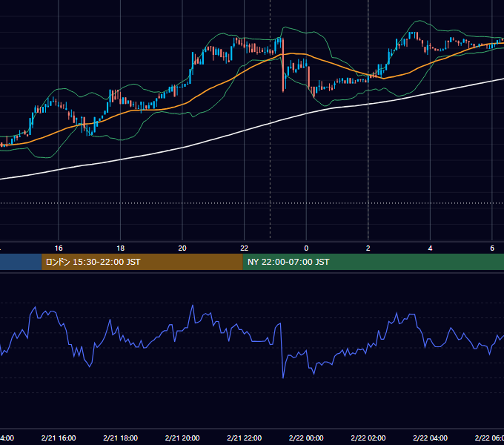Click the 2/21 18:00 time label
The height and width of the screenshot is (445, 504).
[120, 438]
